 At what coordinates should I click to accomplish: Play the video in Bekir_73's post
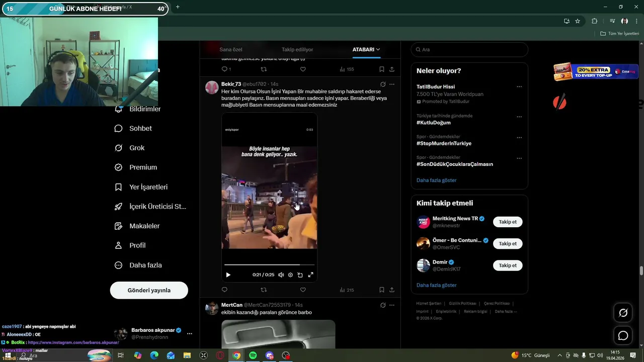(228, 275)
